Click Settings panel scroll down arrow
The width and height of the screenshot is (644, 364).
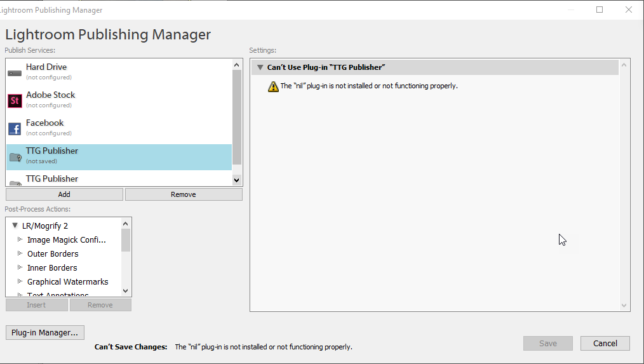624,306
